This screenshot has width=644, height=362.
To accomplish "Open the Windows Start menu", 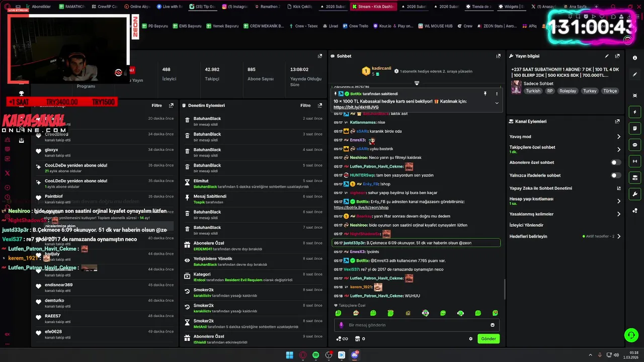I will click(x=289, y=355).
